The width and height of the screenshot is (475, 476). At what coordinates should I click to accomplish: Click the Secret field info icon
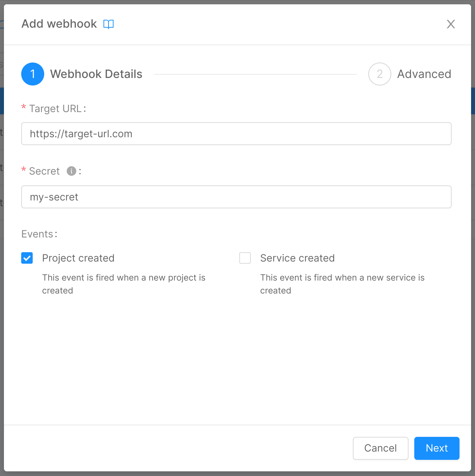(x=71, y=171)
